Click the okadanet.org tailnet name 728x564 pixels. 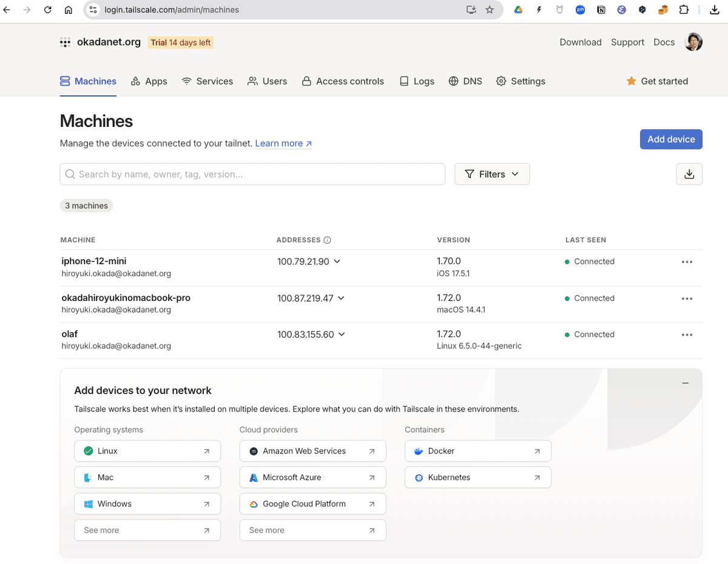coord(109,42)
